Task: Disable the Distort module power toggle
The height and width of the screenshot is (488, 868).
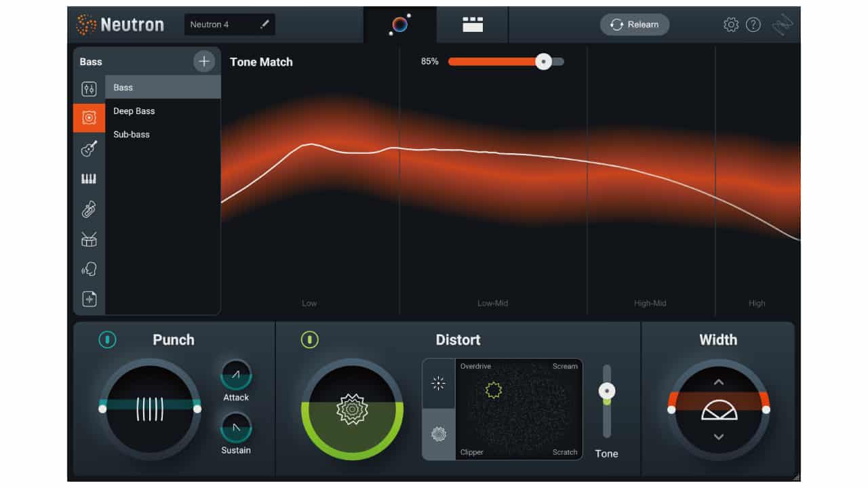Action: (309, 340)
